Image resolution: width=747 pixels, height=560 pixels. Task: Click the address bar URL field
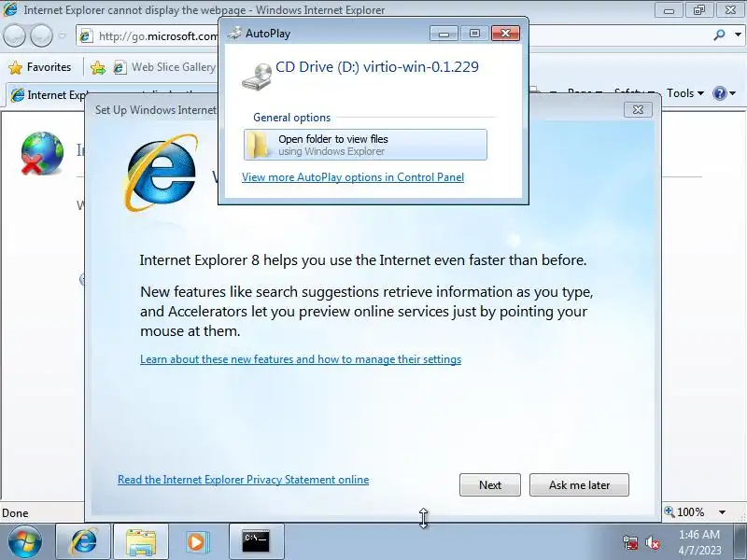[157, 36]
